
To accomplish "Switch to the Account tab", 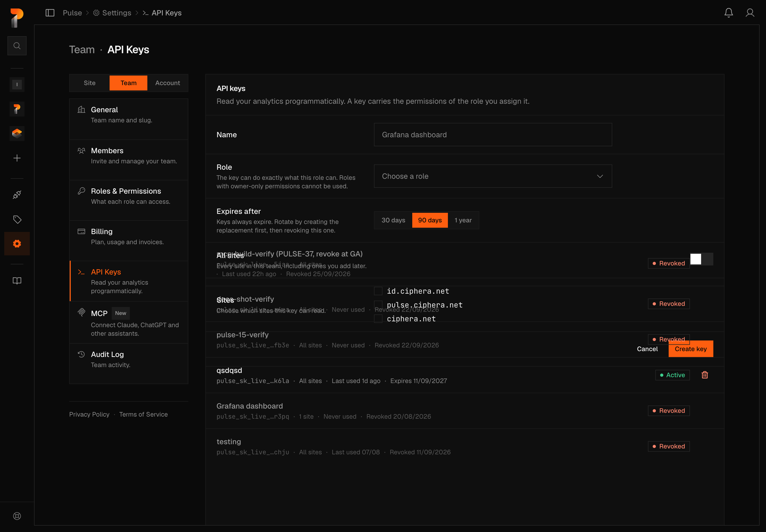I will pyautogui.click(x=167, y=83).
